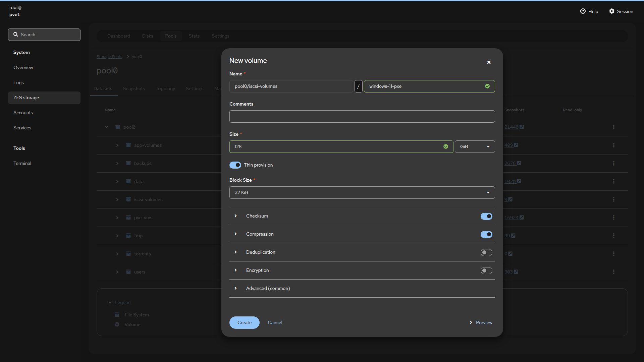
Task: Click kebab menu for pool0 row
Action: pyautogui.click(x=613, y=127)
